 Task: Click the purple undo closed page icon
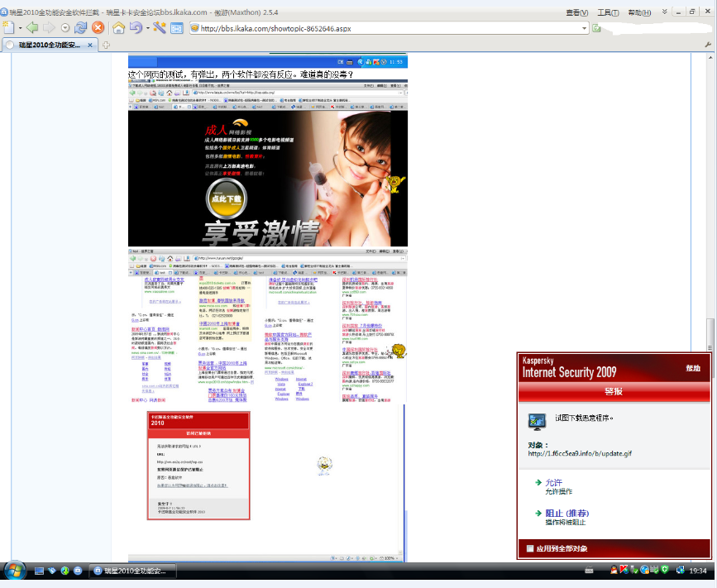point(136,28)
